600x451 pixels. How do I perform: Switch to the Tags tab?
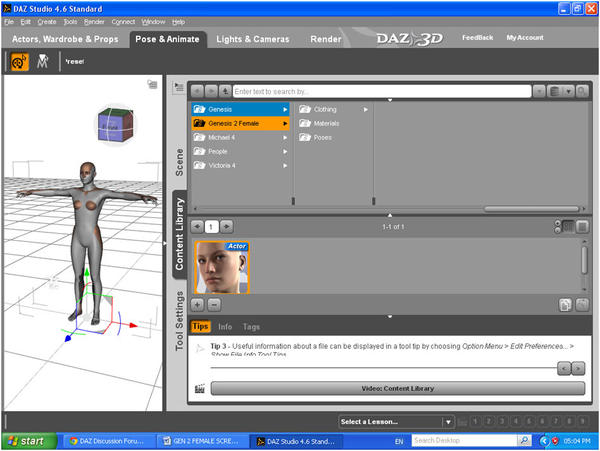pyautogui.click(x=251, y=327)
